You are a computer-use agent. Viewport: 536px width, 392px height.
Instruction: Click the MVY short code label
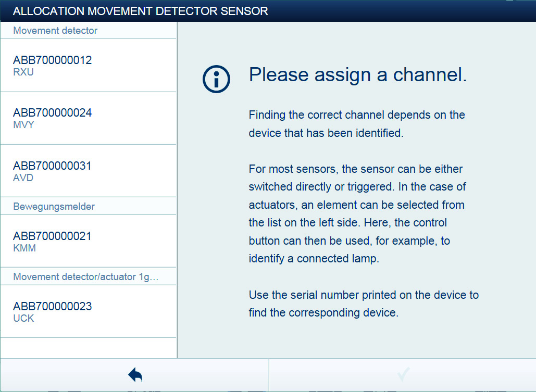point(23,125)
